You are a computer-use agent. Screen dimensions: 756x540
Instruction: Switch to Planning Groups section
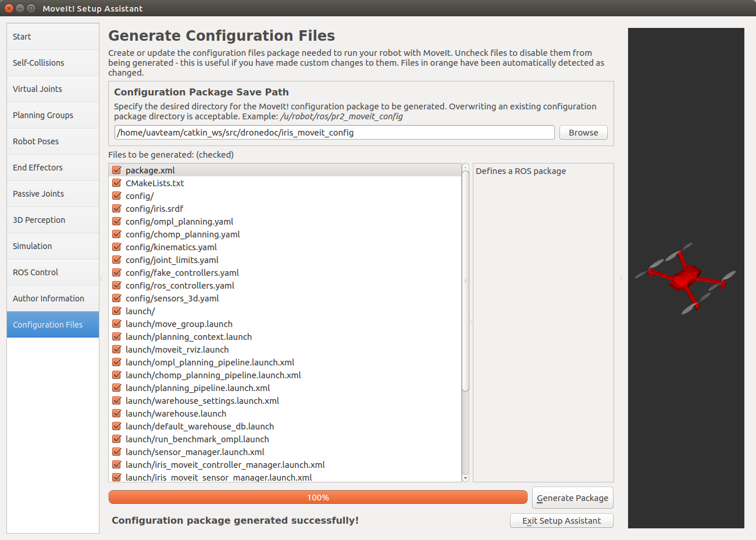pos(53,115)
